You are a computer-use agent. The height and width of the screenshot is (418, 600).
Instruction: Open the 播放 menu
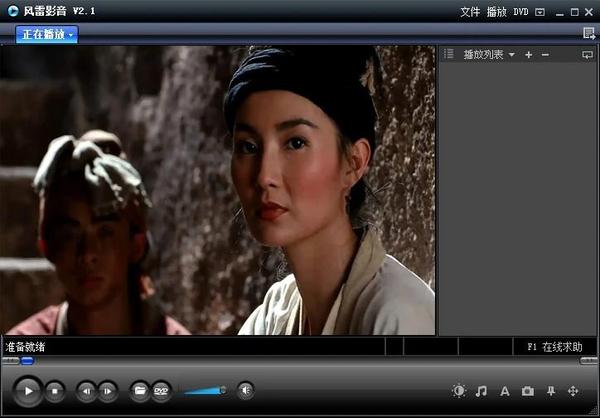point(497,12)
